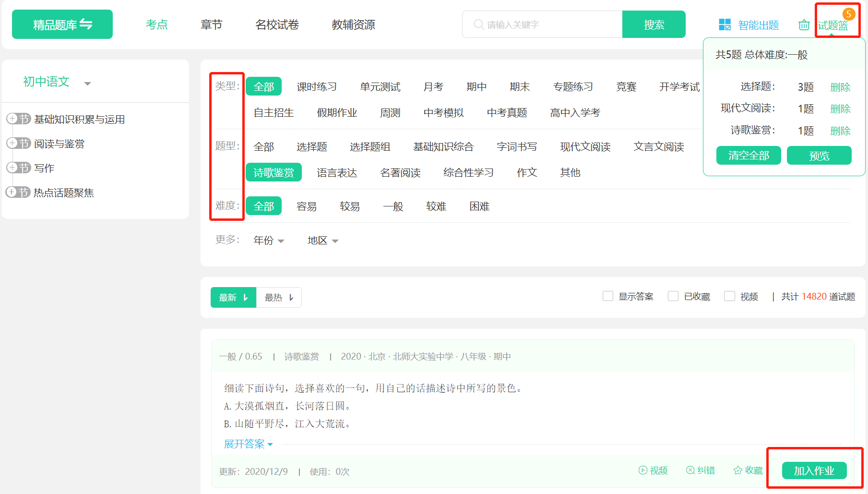The image size is (868, 494).
Task: Click the 视频 play icon on question
Action: coord(643,470)
